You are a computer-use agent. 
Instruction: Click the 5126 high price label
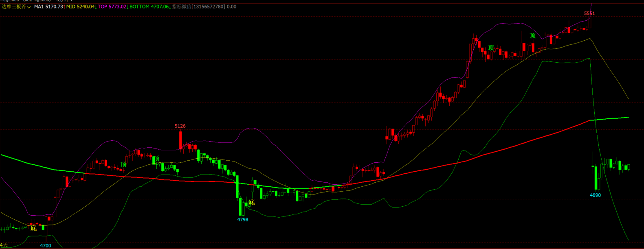point(180,126)
